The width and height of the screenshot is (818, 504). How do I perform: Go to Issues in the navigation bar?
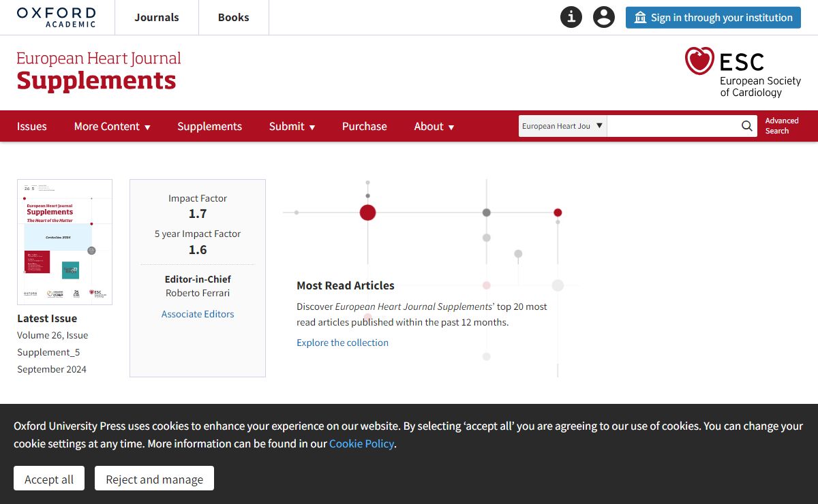(x=32, y=126)
